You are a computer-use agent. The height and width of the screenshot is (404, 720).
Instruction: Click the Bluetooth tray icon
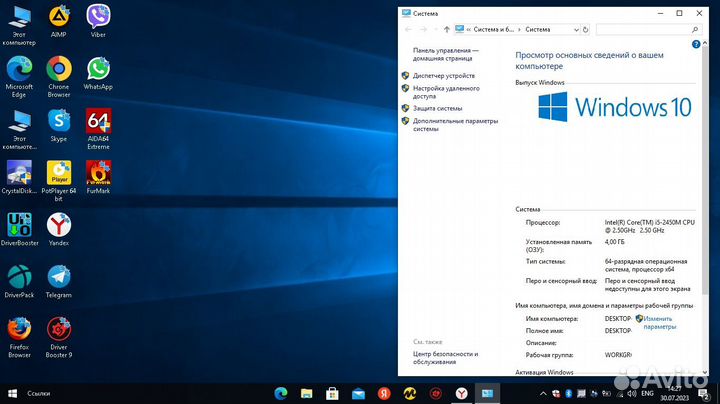(568, 393)
